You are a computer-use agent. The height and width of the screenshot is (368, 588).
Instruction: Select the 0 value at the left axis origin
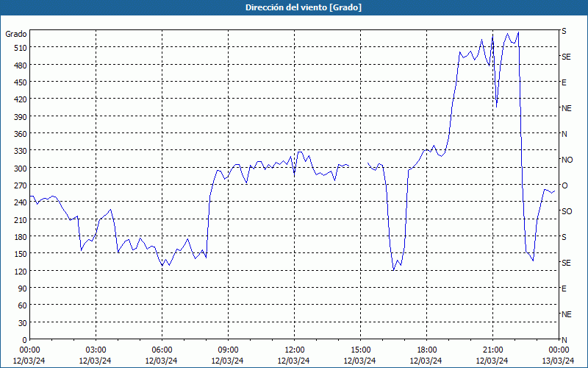[25, 340]
